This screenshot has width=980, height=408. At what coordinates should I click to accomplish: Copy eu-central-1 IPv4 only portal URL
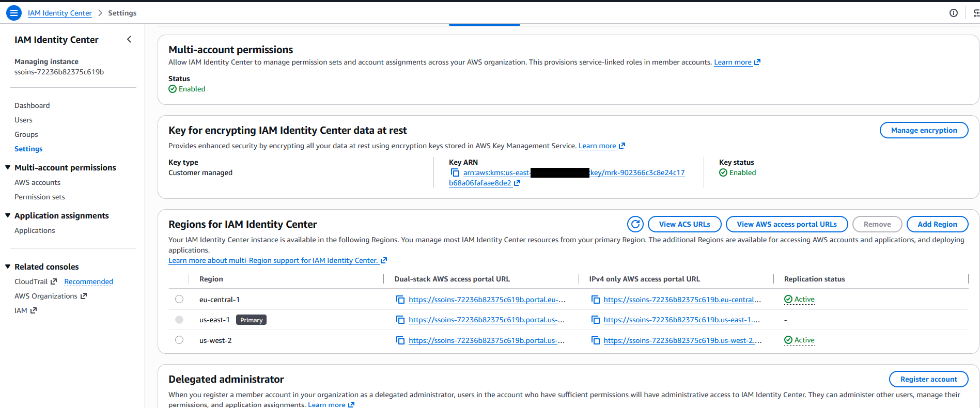click(x=596, y=300)
